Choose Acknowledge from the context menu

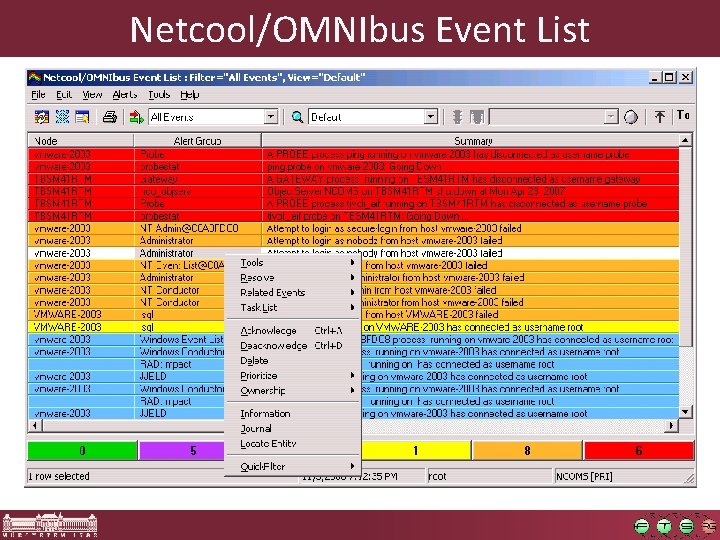point(292,331)
